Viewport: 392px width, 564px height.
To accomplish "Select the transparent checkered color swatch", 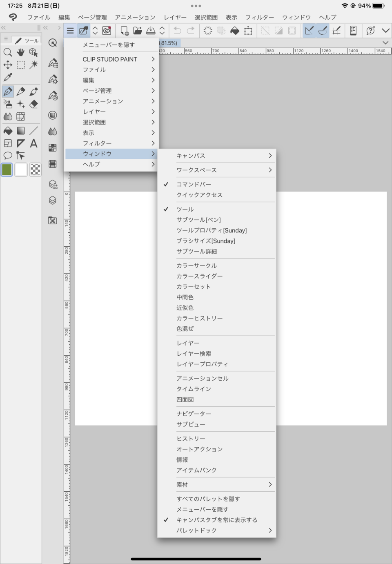I will point(35,169).
